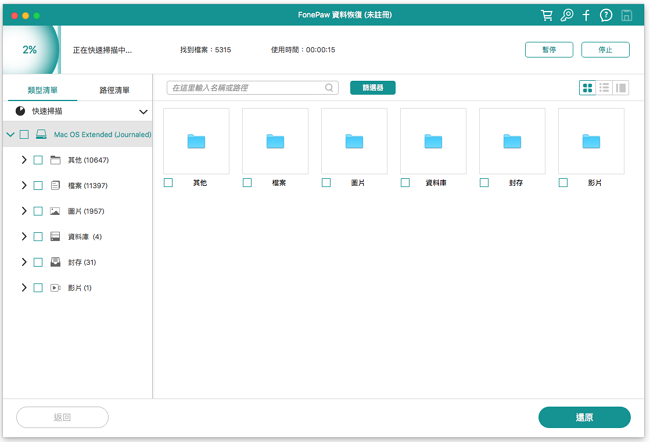650x442 pixels.
Task: Open the 檔案 folder thumbnail
Action: pyautogui.click(x=275, y=141)
